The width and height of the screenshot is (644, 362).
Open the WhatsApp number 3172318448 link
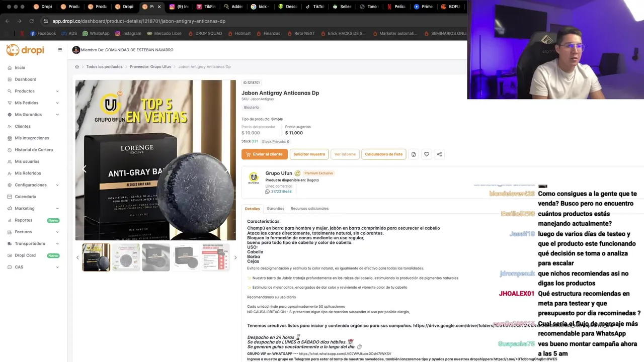tap(281, 192)
